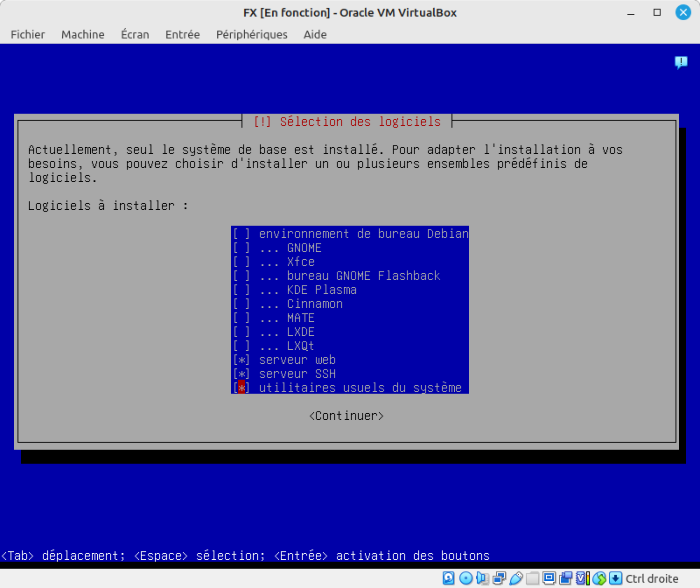Click the KDE Plasma list entry text

tap(322, 290)
